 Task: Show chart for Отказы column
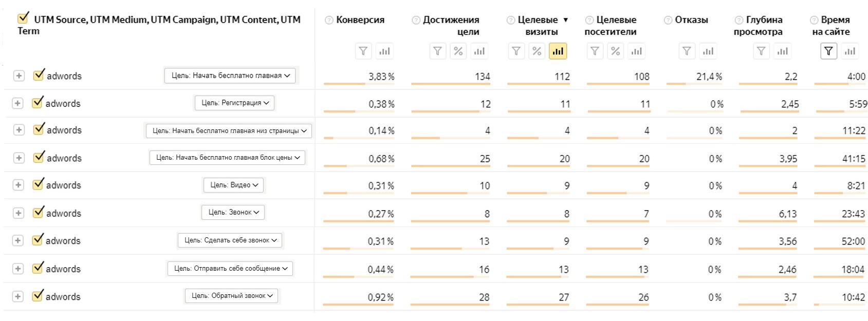tap(708, 51)
